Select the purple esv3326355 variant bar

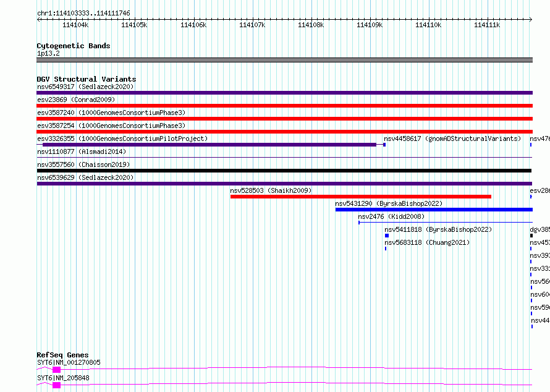tap(209, 145)
